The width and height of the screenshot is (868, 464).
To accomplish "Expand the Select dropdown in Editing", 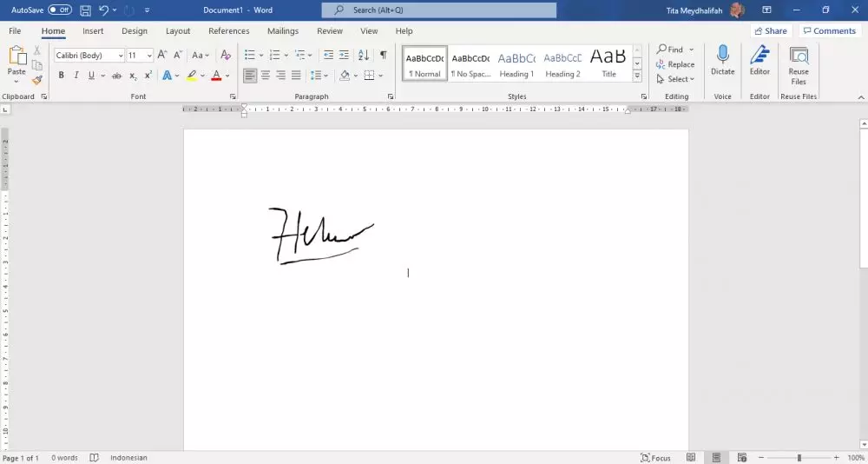I will pos(676,79).
